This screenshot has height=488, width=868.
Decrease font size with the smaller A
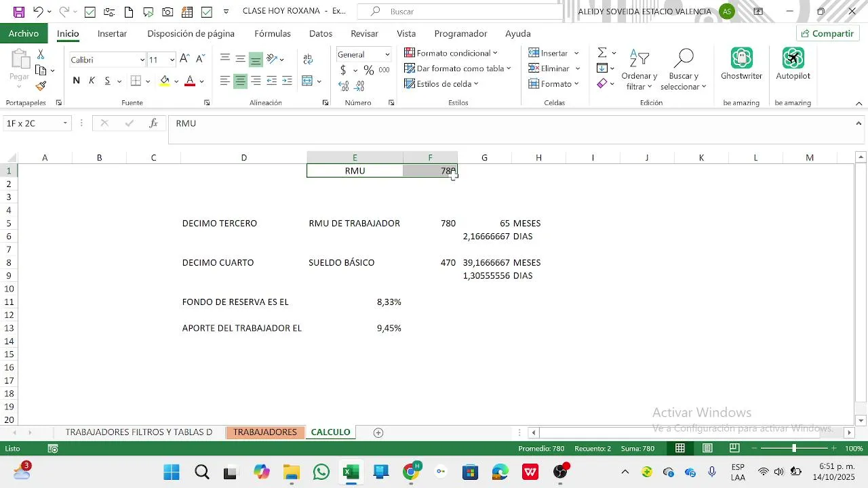200,60
